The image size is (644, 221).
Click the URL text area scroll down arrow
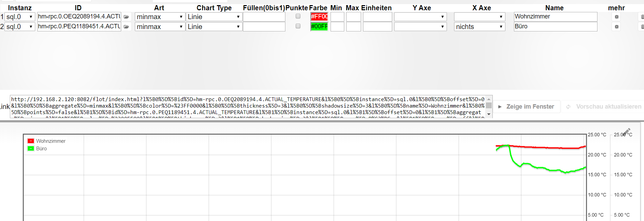[489, 114]
